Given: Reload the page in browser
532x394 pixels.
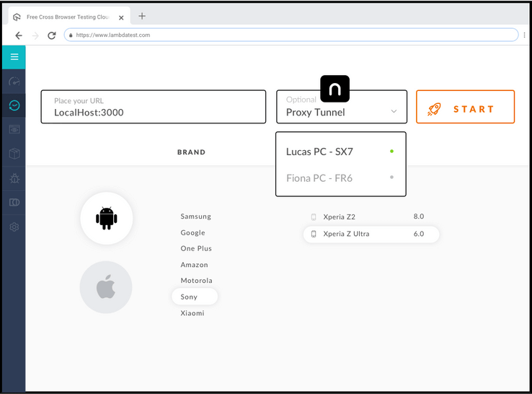Looking at the screenshot, I should coord(52,35).
